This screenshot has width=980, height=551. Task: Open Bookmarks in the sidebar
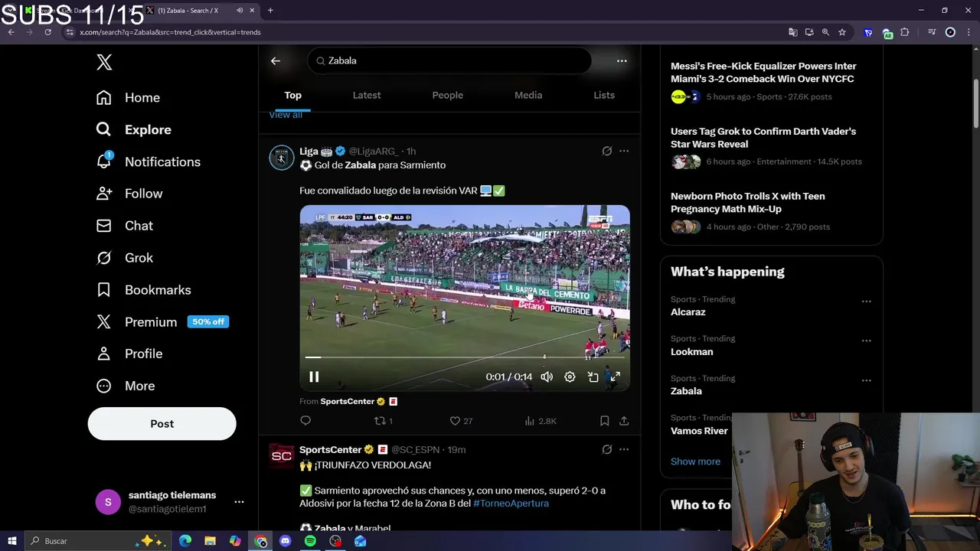click(x=143, y=290)
